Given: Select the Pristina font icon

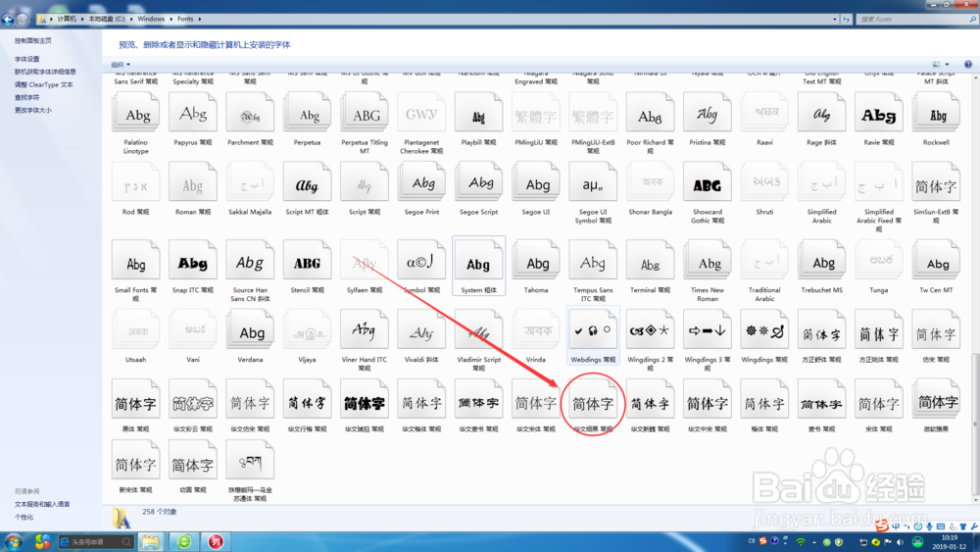Looking at the screenshot, I should click(x=708, y=113).
